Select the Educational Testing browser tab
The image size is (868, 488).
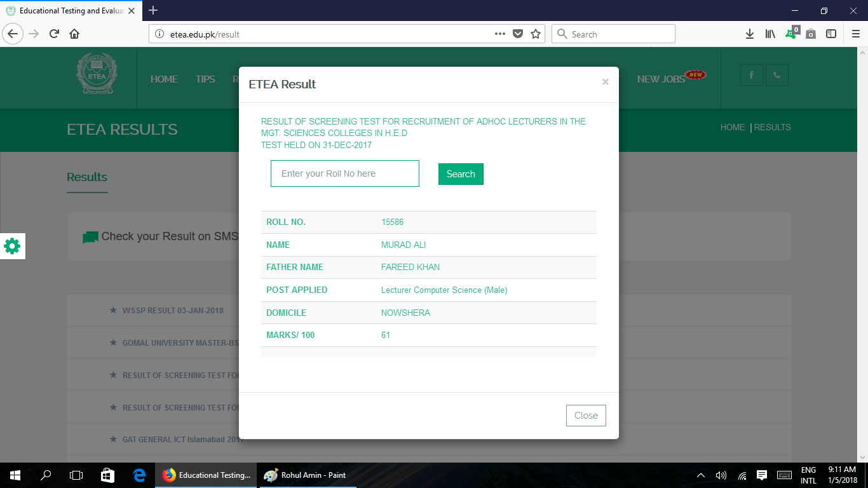(70, 11)
